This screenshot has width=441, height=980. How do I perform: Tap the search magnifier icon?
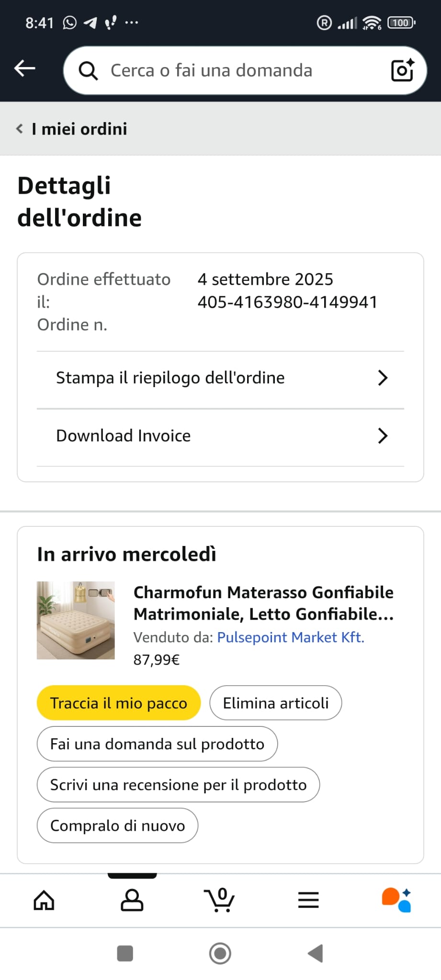tap(88, 71)
